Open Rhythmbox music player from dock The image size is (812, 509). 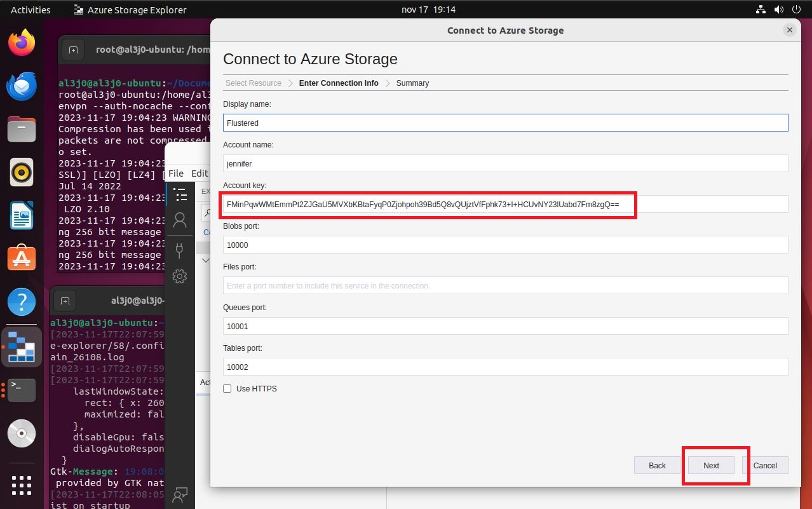point(22,172)
